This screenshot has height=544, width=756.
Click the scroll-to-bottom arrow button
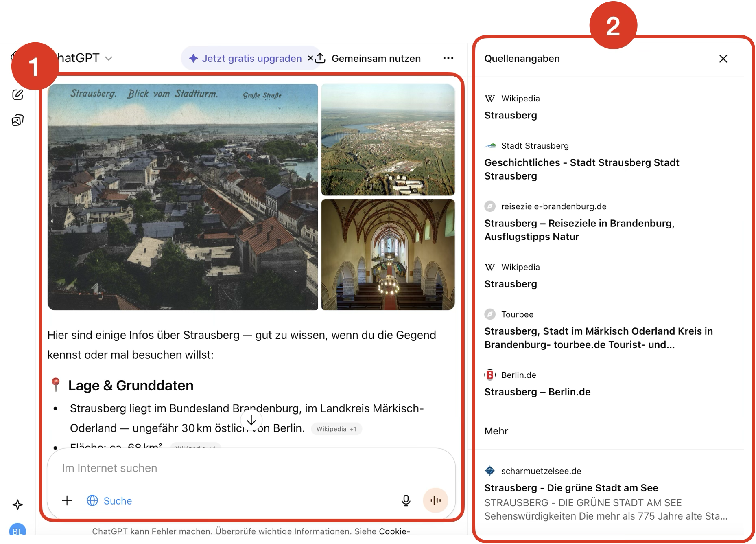click(251, 420)
